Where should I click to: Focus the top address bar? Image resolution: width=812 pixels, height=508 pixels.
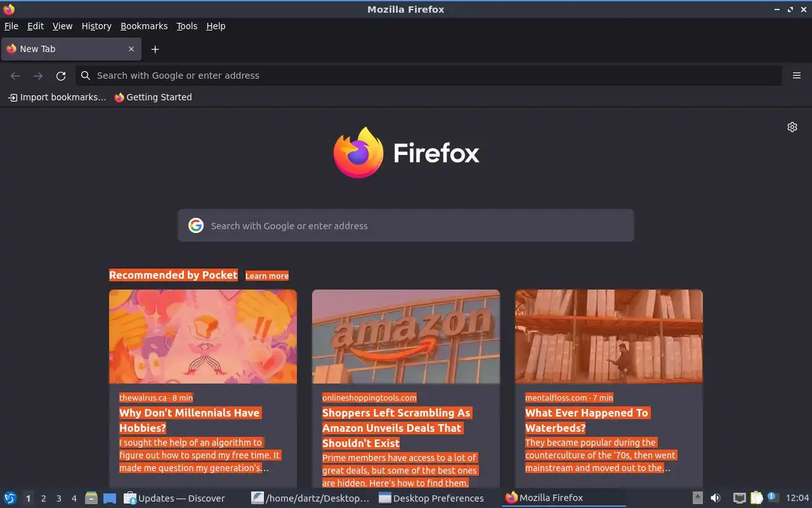[428, 76]
